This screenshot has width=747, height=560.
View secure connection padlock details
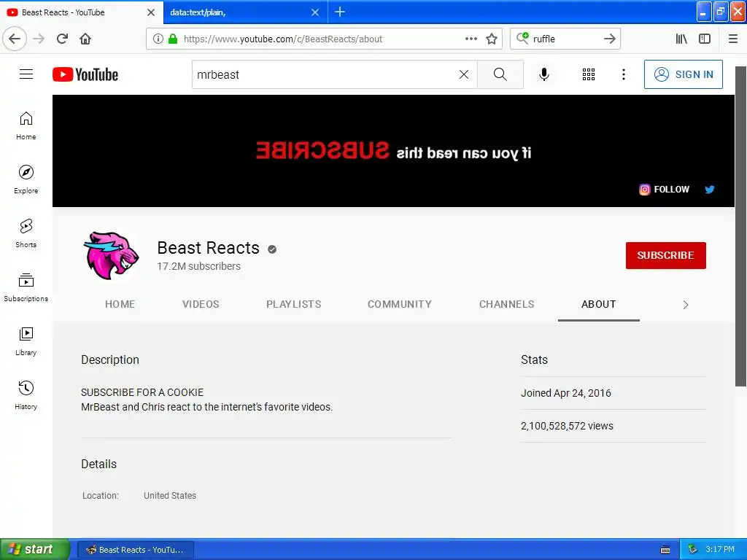pos(174,39)
